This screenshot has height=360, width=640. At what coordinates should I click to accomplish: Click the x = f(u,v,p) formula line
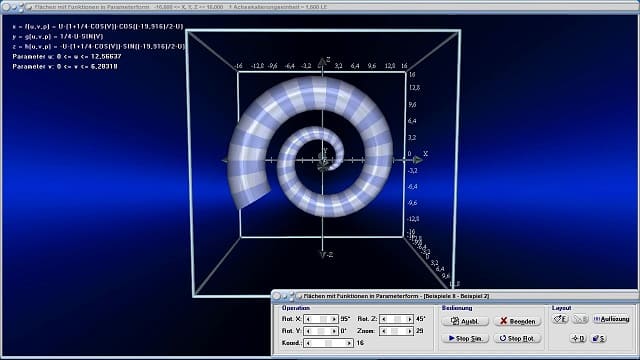tap(98, 27)
